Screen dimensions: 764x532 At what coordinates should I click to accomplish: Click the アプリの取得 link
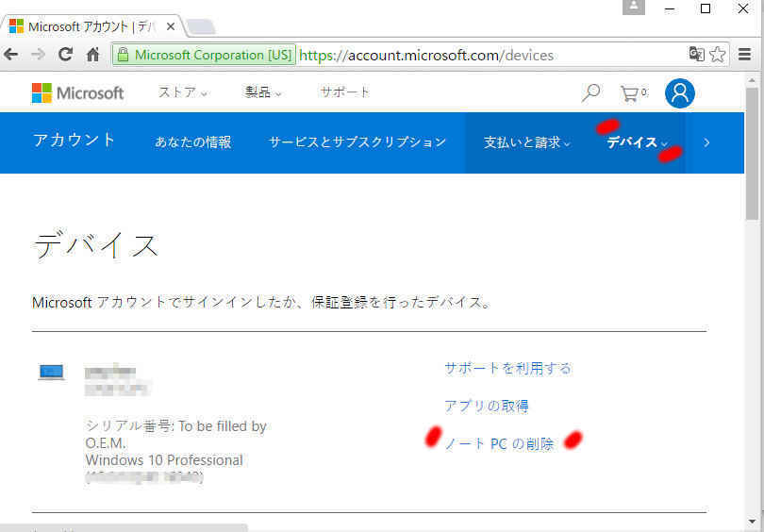coord(487,406)
